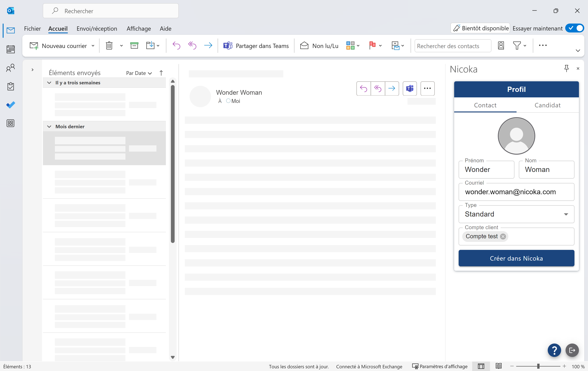Viewport: 588px width, 371px height.
Task: Open the Aide tab
Action: [x=165, y=29]
